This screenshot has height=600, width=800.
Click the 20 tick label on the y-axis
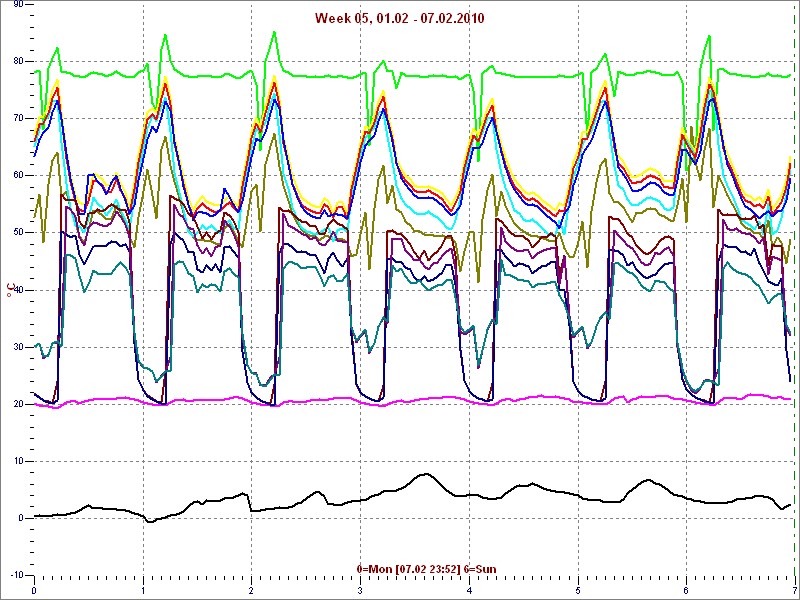pyautogui.click(x=16, y=404)
